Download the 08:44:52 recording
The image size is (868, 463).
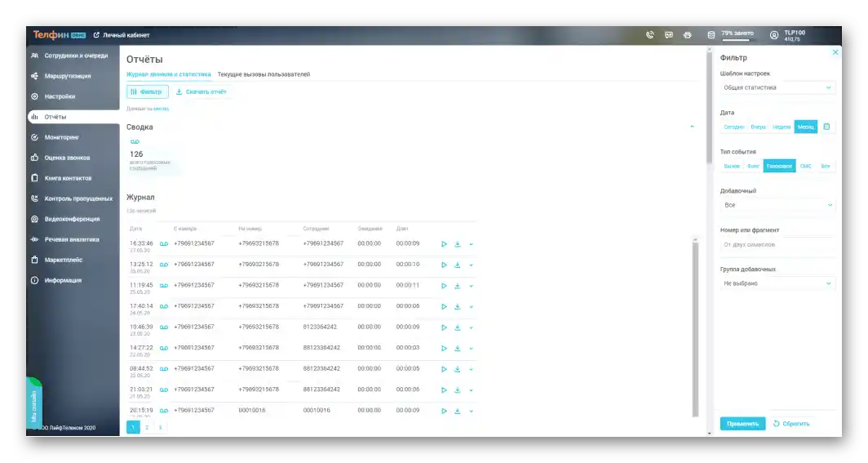[457, 369]
